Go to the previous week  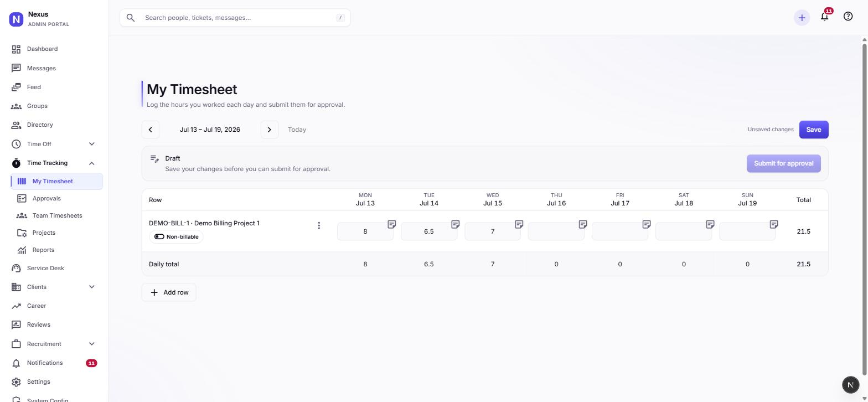pyautogui.click(x=151, y=130)
